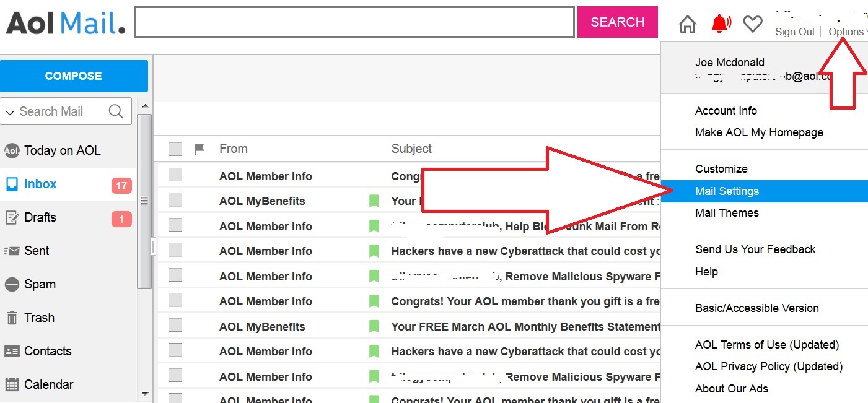Click green bookmark on 'Your FREE March' row
The width and height of the screenshot is (868, 403).
point(374,326)
